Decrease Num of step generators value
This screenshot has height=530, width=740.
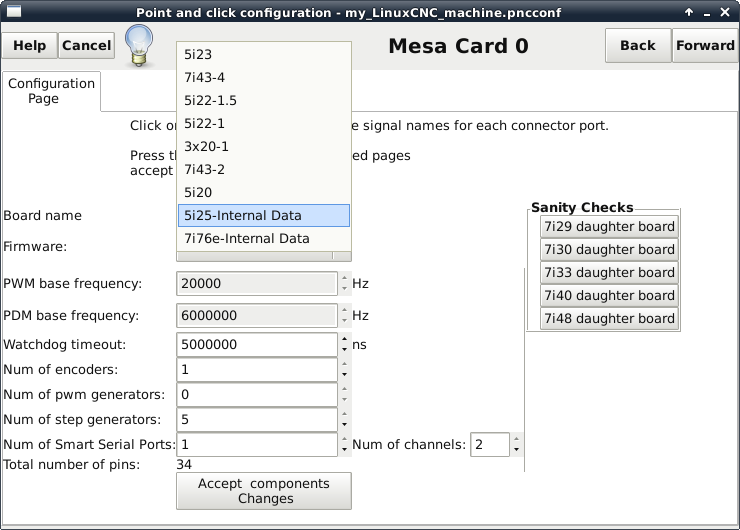point(344,425)
